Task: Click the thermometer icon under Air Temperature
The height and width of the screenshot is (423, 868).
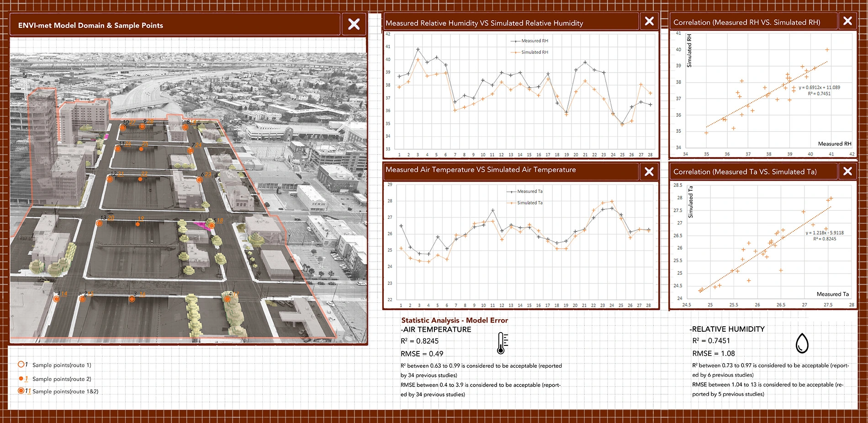Action: (502, 343)
